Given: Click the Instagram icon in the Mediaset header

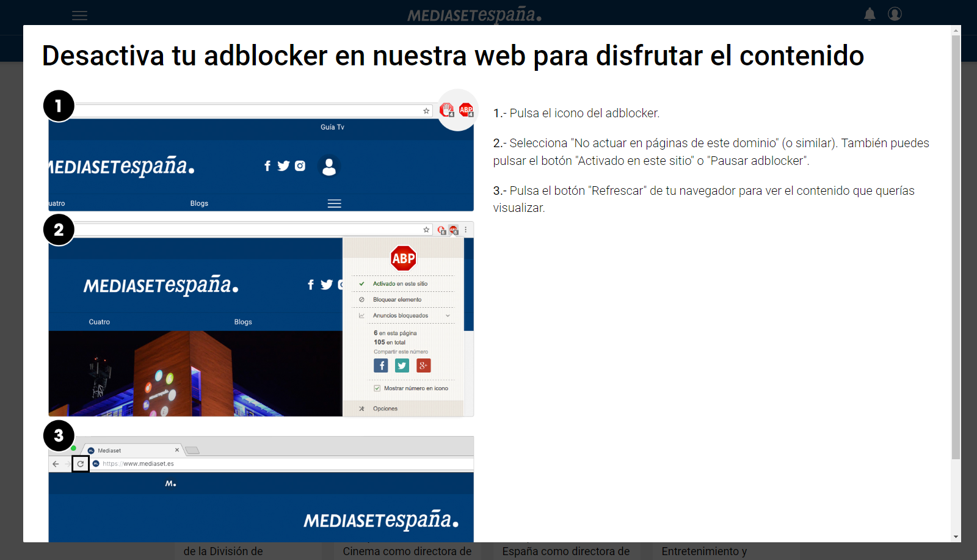Looking at the screenshot, I should [300, 165].
